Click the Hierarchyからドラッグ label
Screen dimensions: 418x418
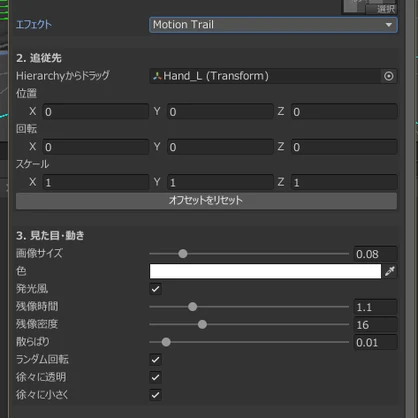click(x=63, y=76)
